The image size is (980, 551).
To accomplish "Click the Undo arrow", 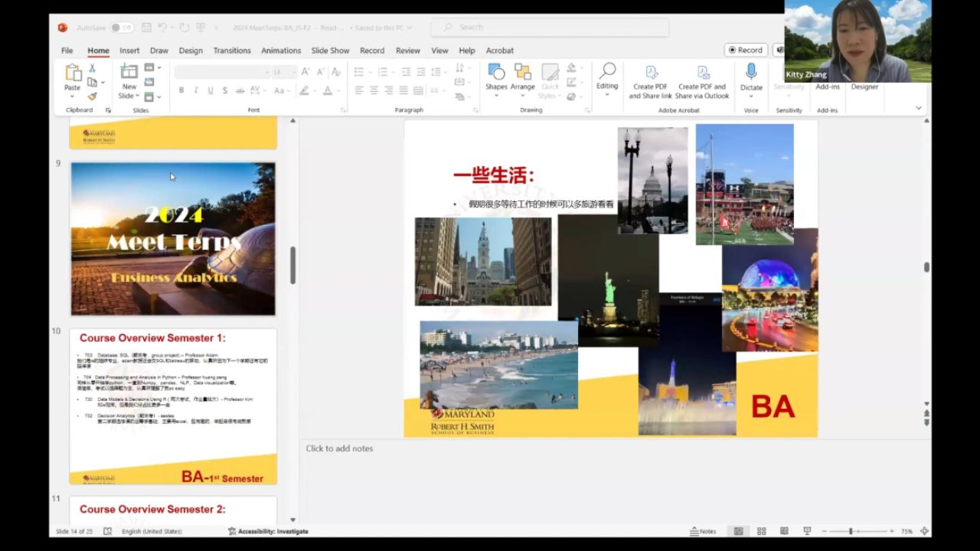I will tap(162, 28).
